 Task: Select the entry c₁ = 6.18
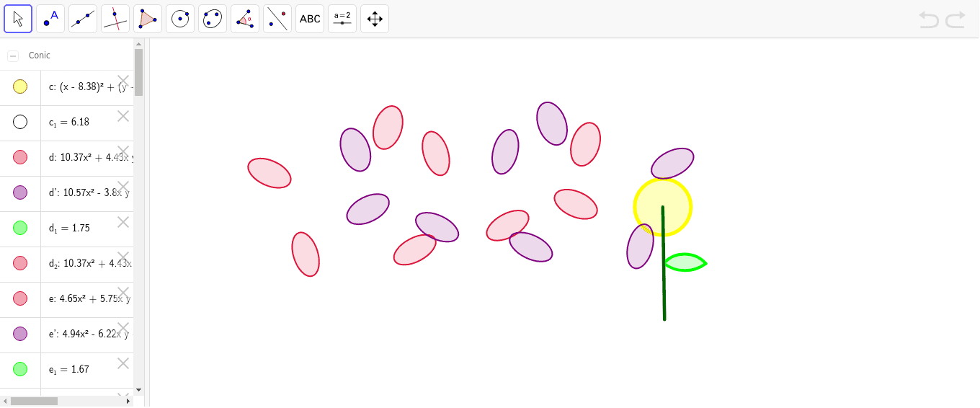pos(69,123)
